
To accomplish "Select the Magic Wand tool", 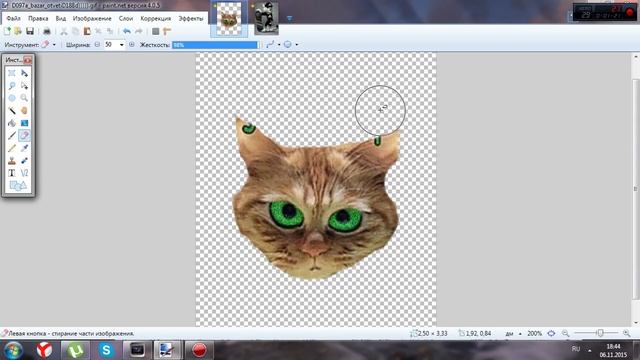I will pos(12,111).
